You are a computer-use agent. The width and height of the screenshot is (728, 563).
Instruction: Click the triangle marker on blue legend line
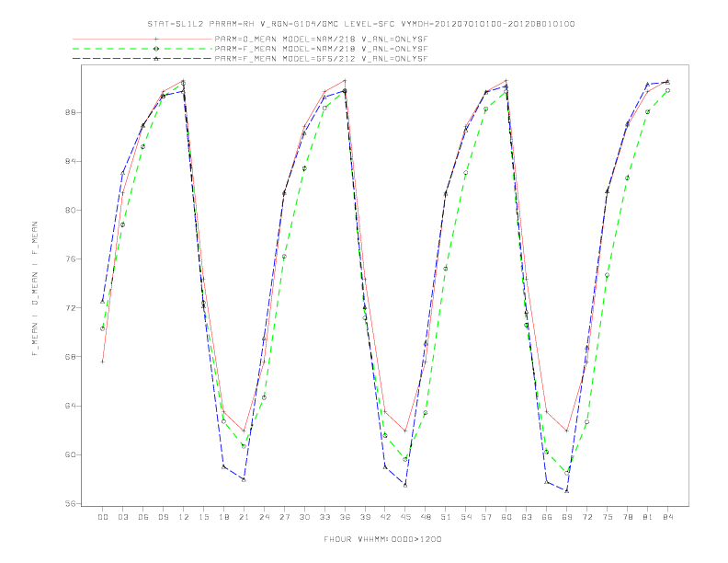[x=156, y=59]
